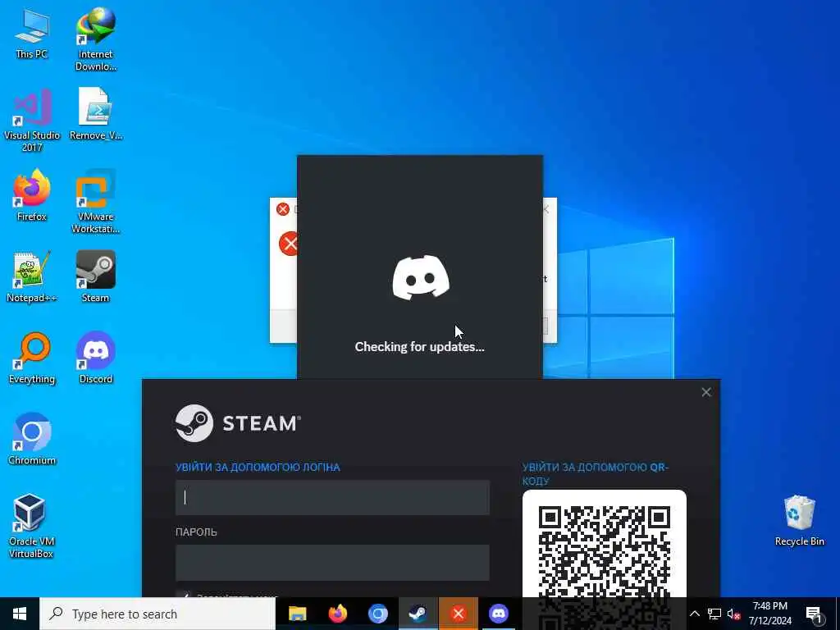The image size is (840, 630).
Task: Select the Remove_V... script file
Action: 96,114
